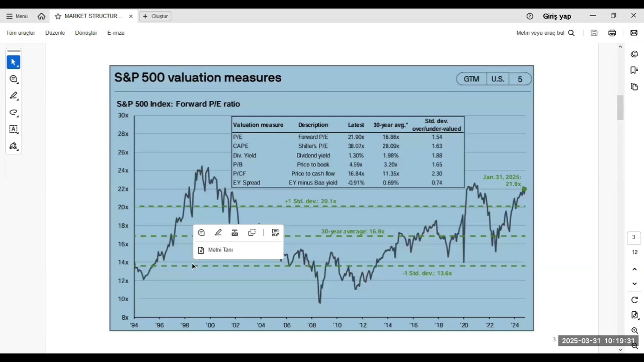Click the -0.91% EY Spread value
644x362 pixels.
pos(356,183)
